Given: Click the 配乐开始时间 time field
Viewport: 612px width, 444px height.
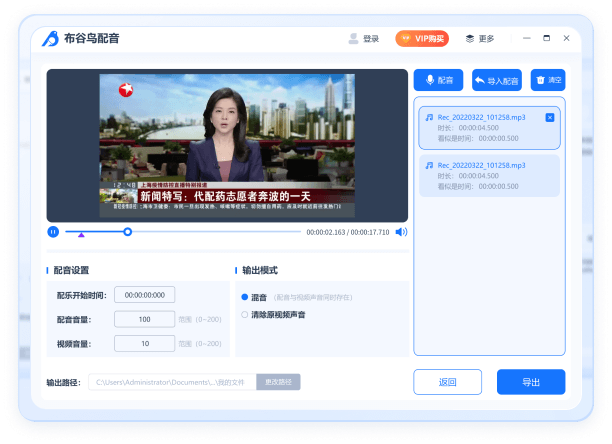Looking at the screenshot, I should click(x=145, y=294).
